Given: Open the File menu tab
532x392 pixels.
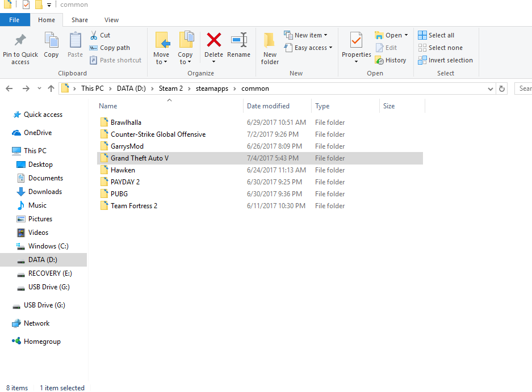Looking at the screenshot, I should (14, 20).
